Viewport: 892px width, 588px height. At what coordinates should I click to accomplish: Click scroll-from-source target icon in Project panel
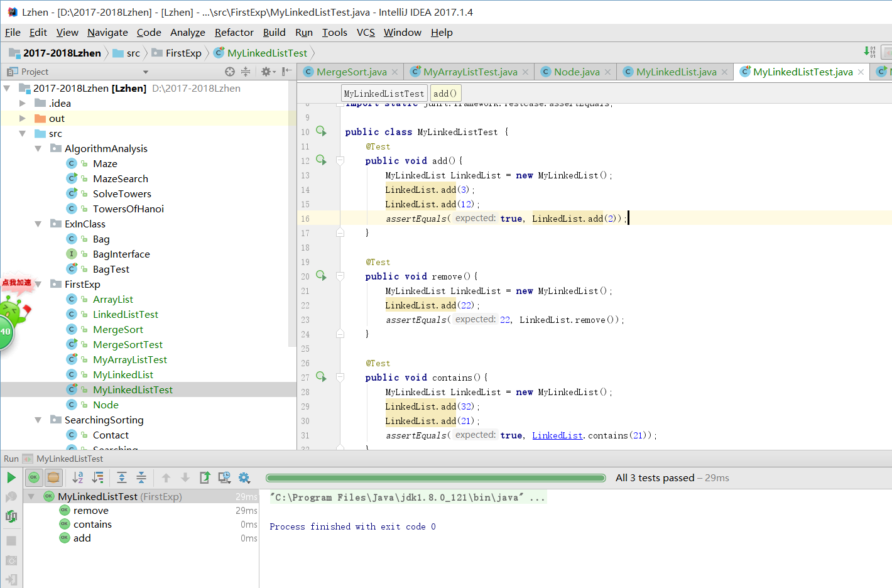230,72
